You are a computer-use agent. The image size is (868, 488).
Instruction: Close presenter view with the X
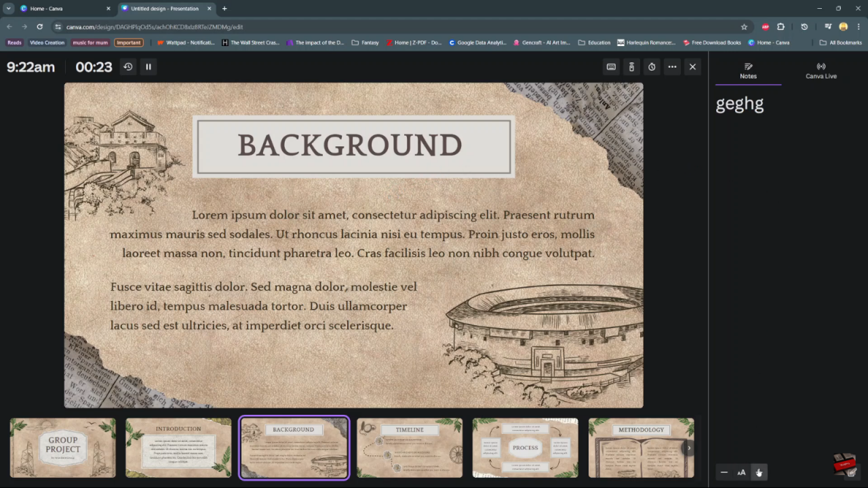(x=692, y=66)
